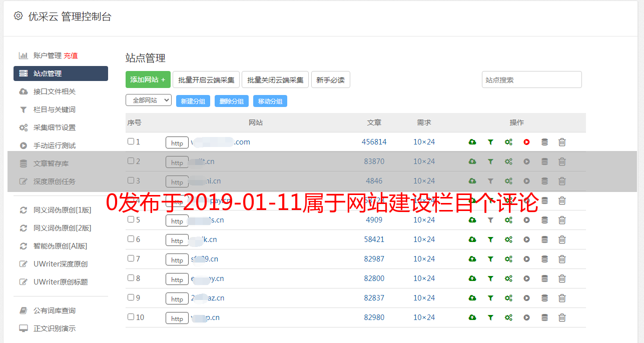
Task: Tick the checkbox for site 2
Action: (131, 161)
